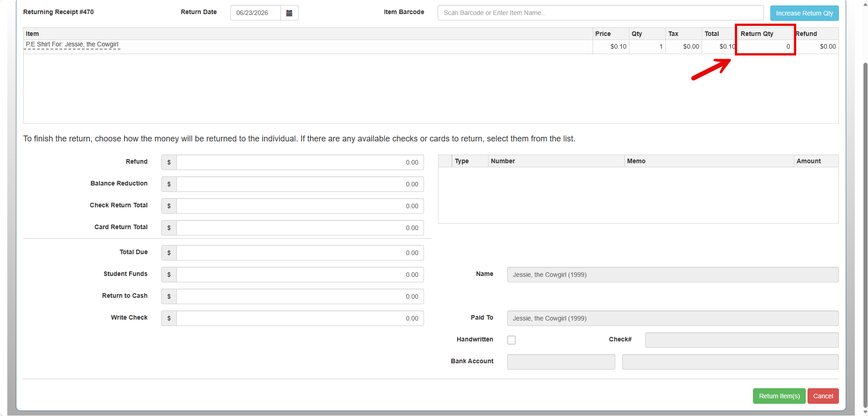Click the Return to Cash amount field

tap(300, 296)
